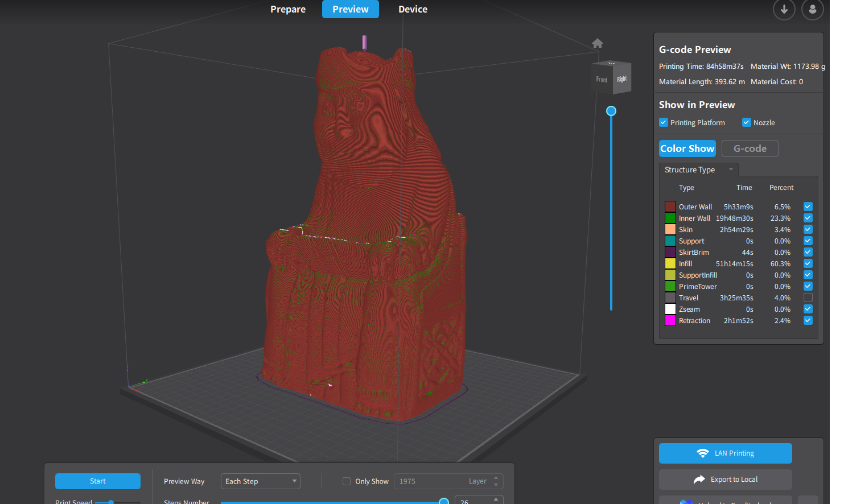This screenshot has width=844, height=504.
Task: Click the download arrow icon at top
Action: click(x=784, y=9)
